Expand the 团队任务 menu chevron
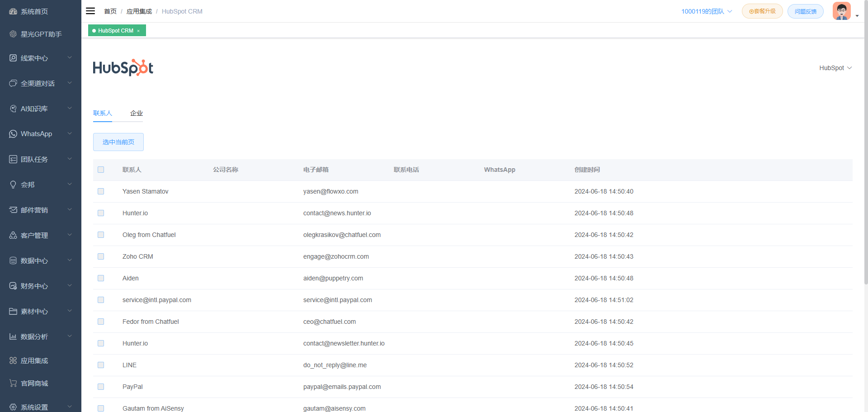The width and height of the screenshot is (868, 412). [x=70, y=159]
